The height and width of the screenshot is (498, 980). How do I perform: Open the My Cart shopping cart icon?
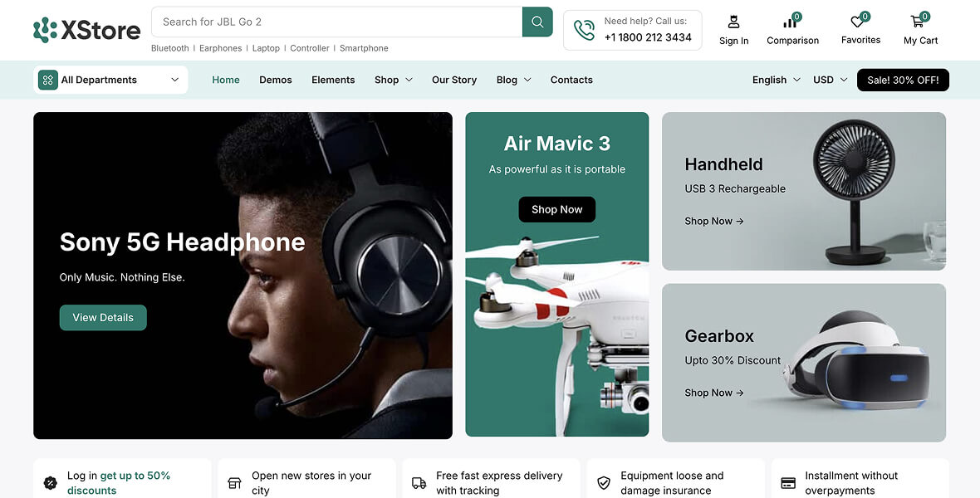(918, 22)
